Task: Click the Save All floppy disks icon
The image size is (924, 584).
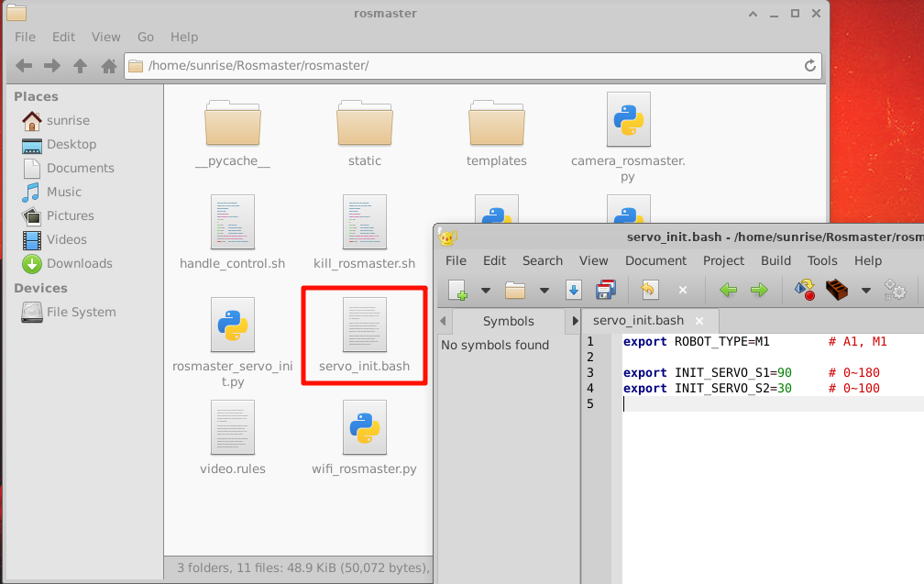Action: point(606,291)
